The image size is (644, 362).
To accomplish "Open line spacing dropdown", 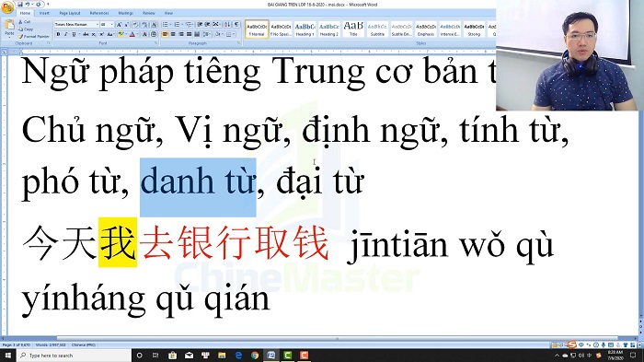I will point(207,34).
